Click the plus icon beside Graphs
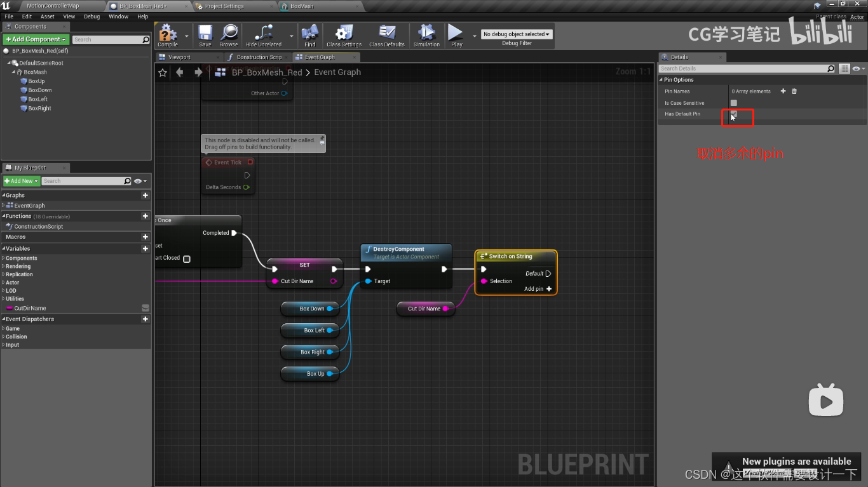This screenshot has width=868, height=487. coord(146,196)
